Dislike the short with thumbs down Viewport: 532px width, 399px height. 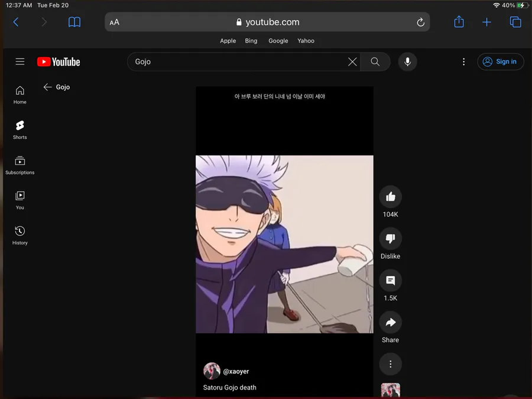tap(390, 239)
